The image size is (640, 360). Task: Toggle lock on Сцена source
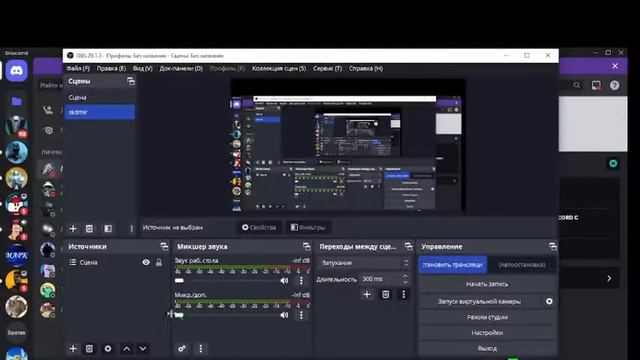159,262
